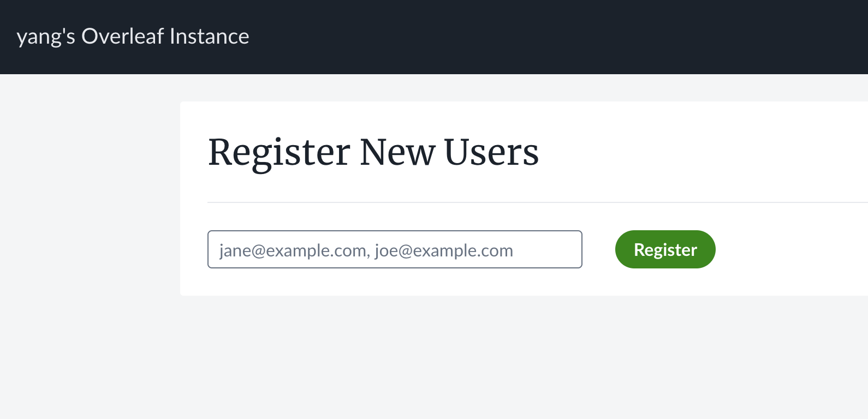Image resolution: width=868 pixels, height=419 pixels.
Task: Place cursor in the user email field
Action: point(394,249)
